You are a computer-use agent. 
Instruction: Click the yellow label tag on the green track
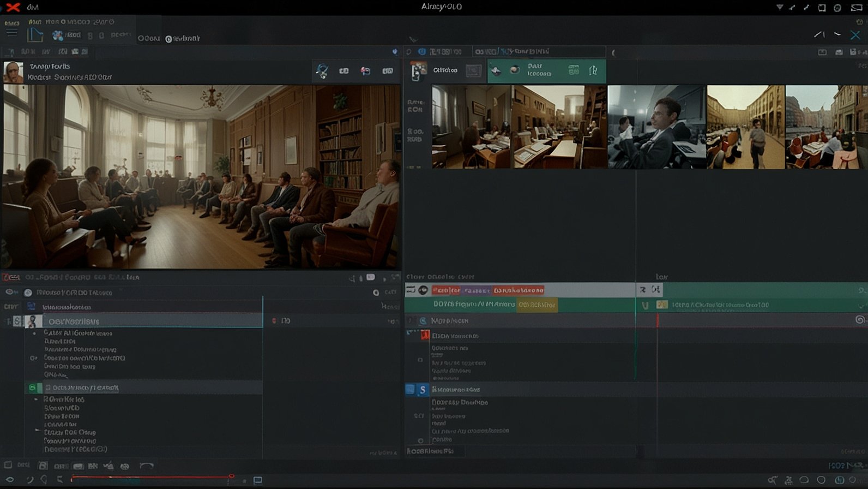point(537,305)
